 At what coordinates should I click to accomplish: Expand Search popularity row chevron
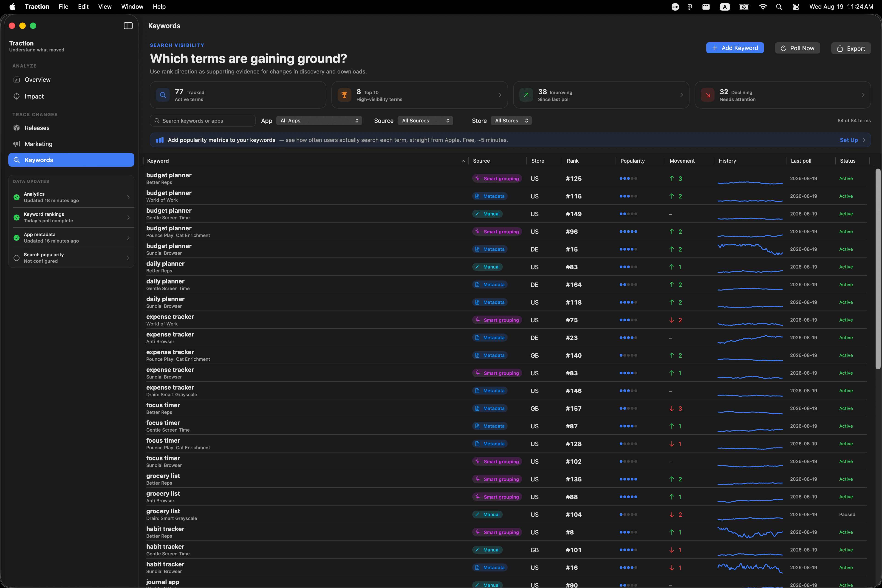coord(128,258)
